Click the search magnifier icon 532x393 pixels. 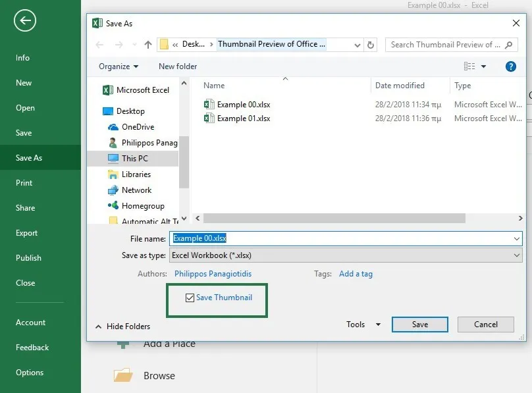pos(508,45)
